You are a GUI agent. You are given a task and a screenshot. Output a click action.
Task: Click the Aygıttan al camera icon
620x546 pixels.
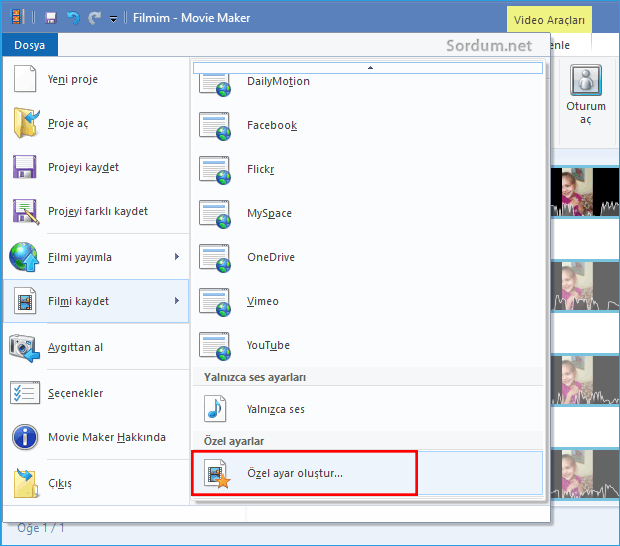tap(25, 347)
